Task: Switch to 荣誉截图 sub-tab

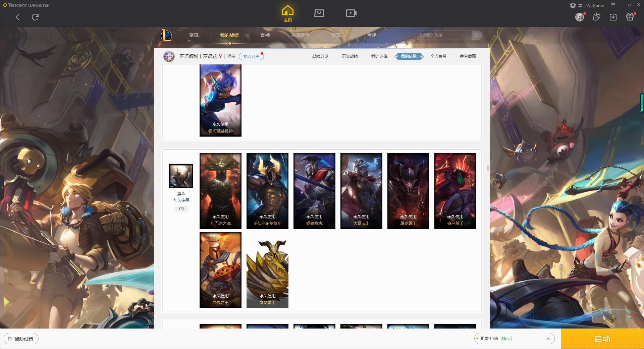Action: pyautogui.click(x=468, y=56)
